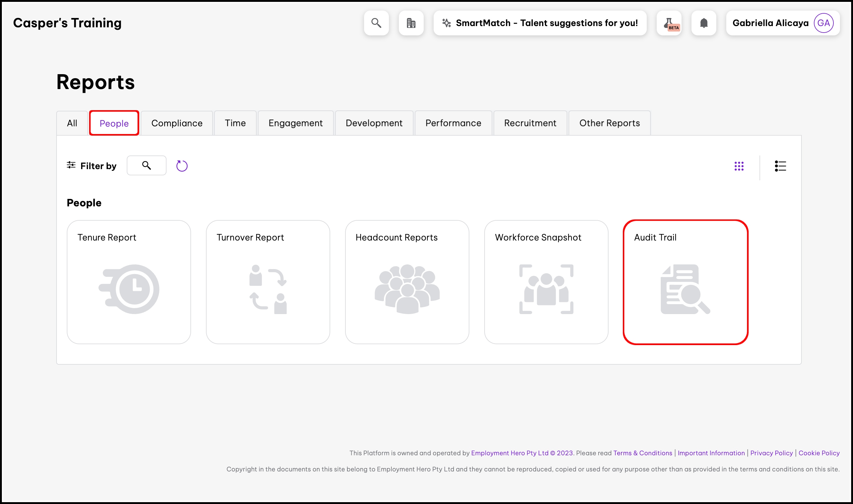853x504 pixels.
Task: Select the Other Reports tab
Action: (609, 123)
